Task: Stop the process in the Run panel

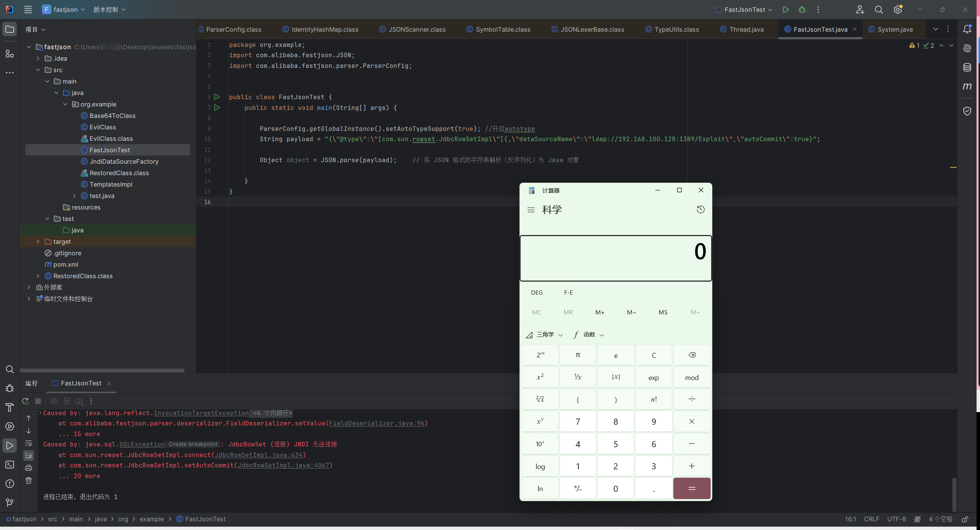Action: coord(38,401)
